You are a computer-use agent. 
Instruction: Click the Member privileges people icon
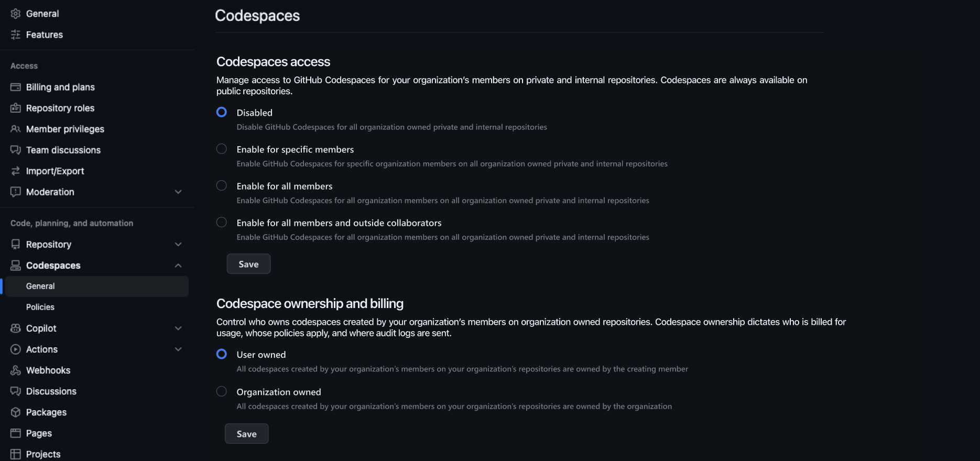point(16,129)
